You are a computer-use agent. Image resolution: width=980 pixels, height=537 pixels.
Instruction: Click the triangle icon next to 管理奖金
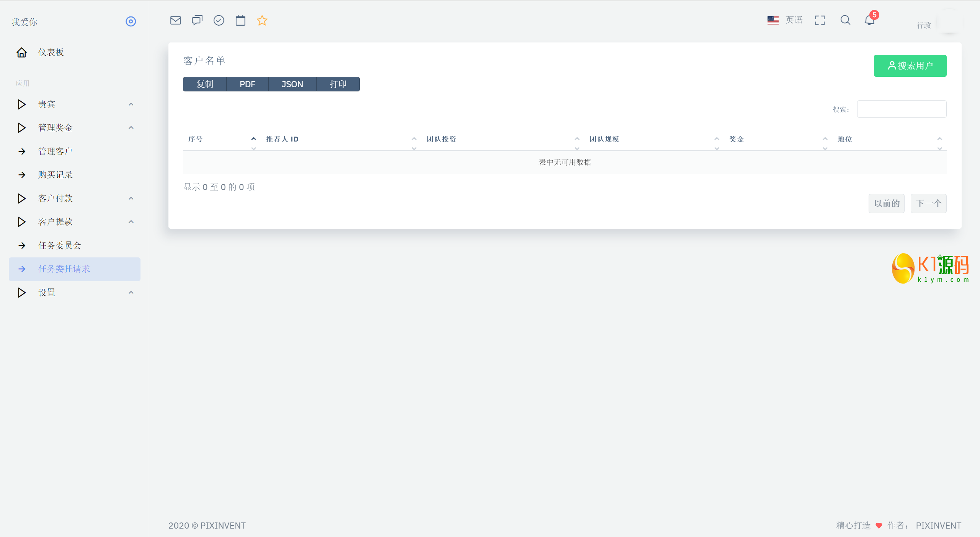[x=22, y=128]
